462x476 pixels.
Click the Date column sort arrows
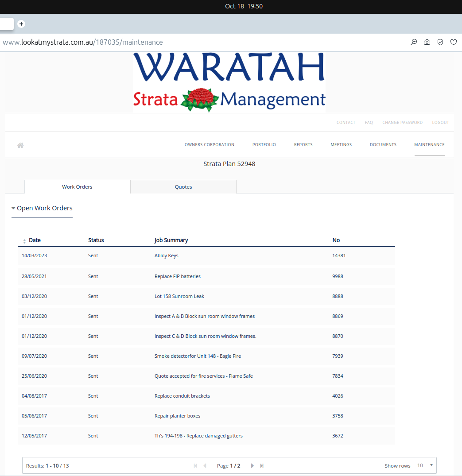[24, 241]
